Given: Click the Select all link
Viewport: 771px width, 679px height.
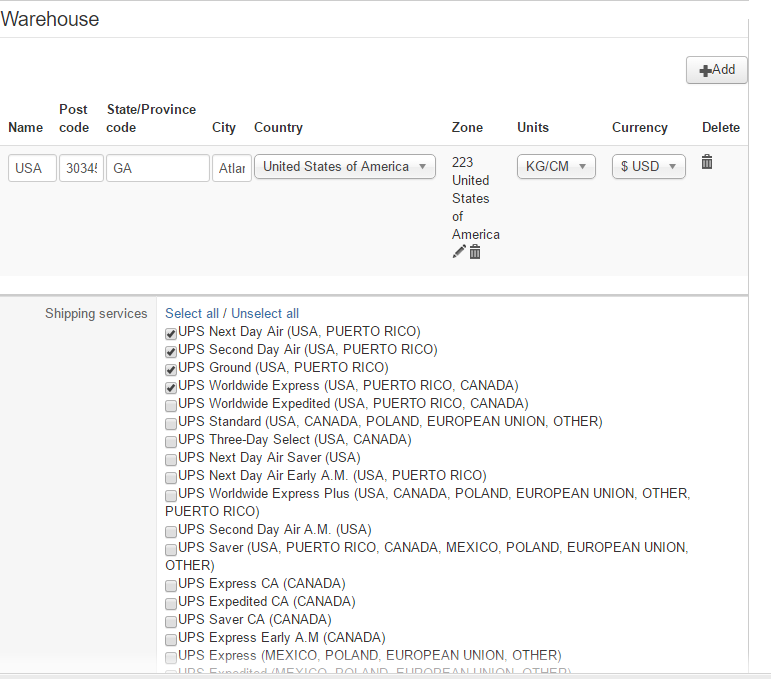Looking at the screenshot, I should tap(192, 314).
